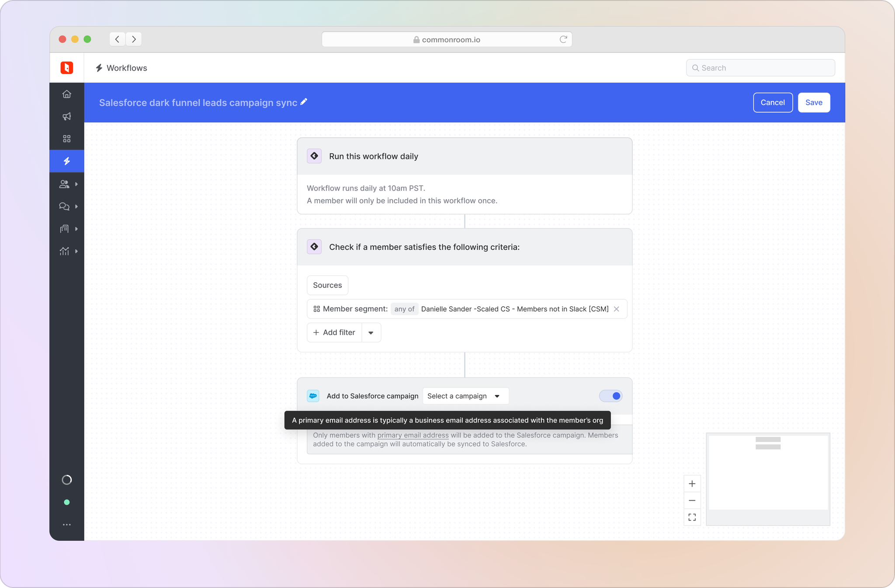Go forward in browser

[x=134, y=39]
